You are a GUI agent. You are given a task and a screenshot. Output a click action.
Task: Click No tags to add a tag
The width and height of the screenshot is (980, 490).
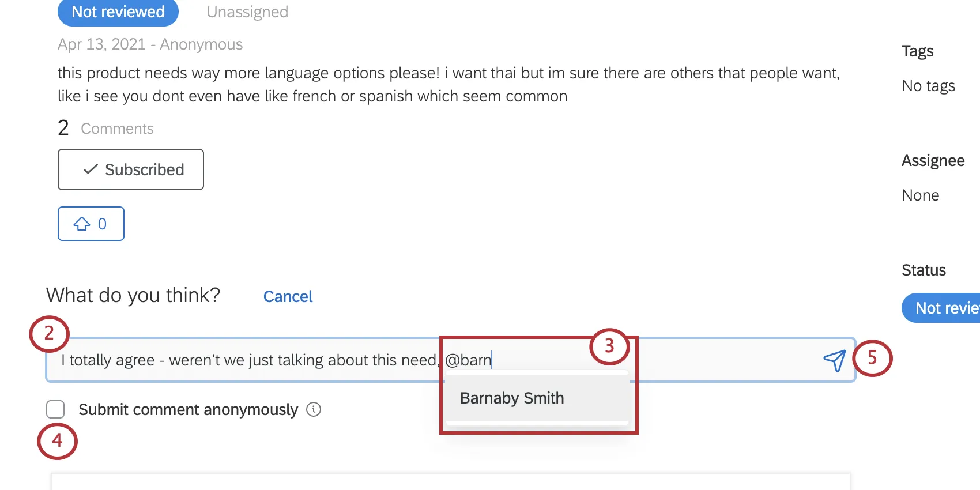tap(928, 85)
